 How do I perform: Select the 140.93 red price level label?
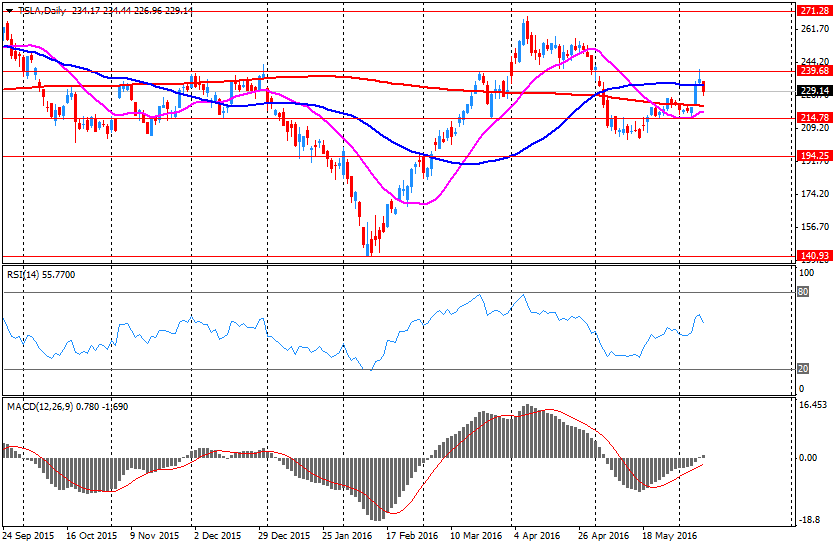814,256
